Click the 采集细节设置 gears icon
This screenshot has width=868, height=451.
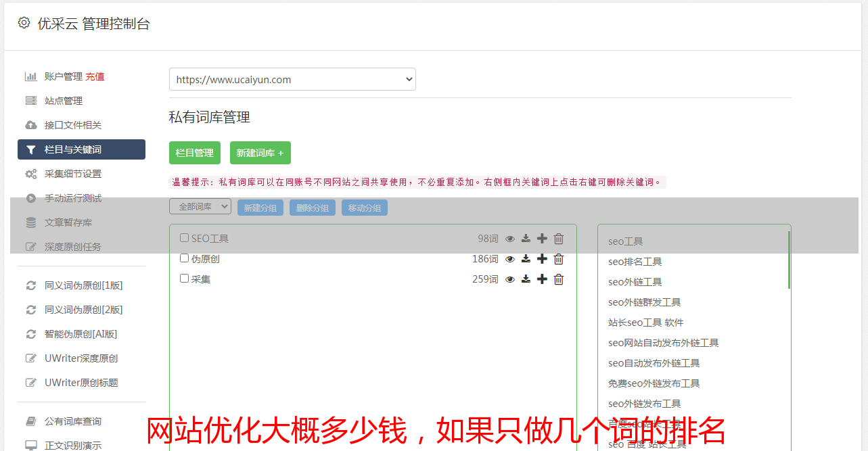point(31,174)
